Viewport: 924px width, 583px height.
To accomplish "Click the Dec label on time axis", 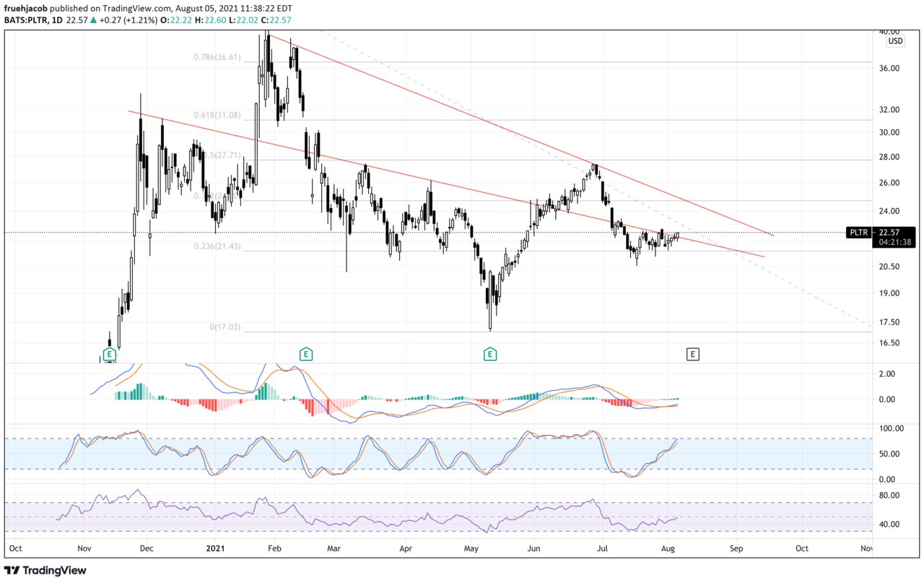I will [147, 549].
